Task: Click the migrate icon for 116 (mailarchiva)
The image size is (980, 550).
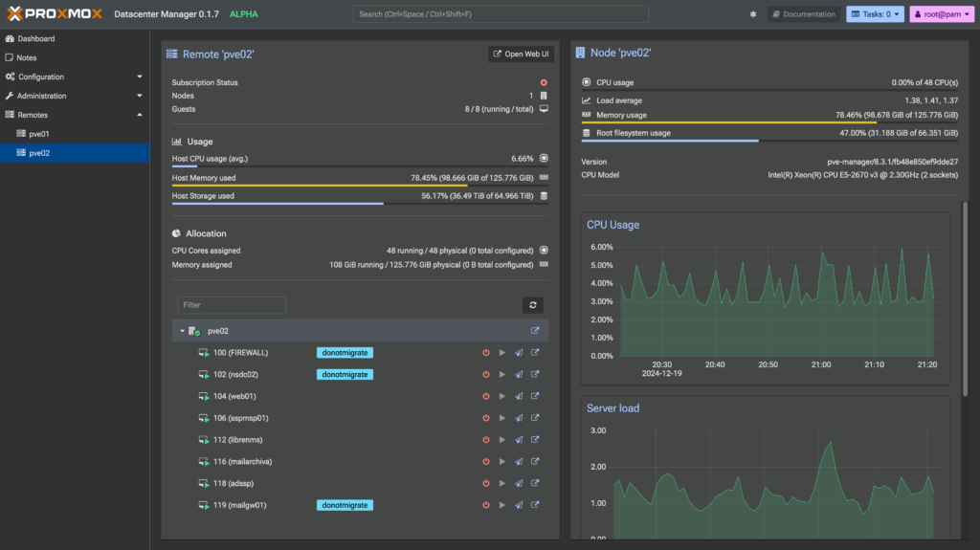Action: [519, 461]
